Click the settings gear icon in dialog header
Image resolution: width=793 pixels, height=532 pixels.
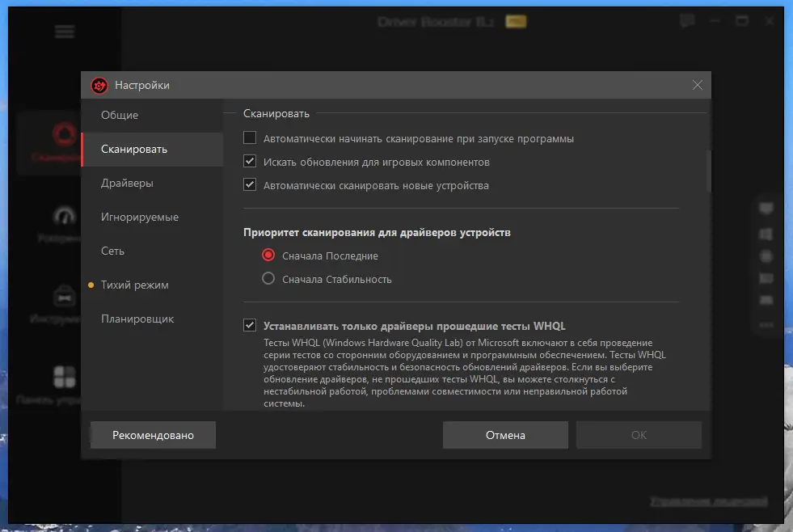99,85
